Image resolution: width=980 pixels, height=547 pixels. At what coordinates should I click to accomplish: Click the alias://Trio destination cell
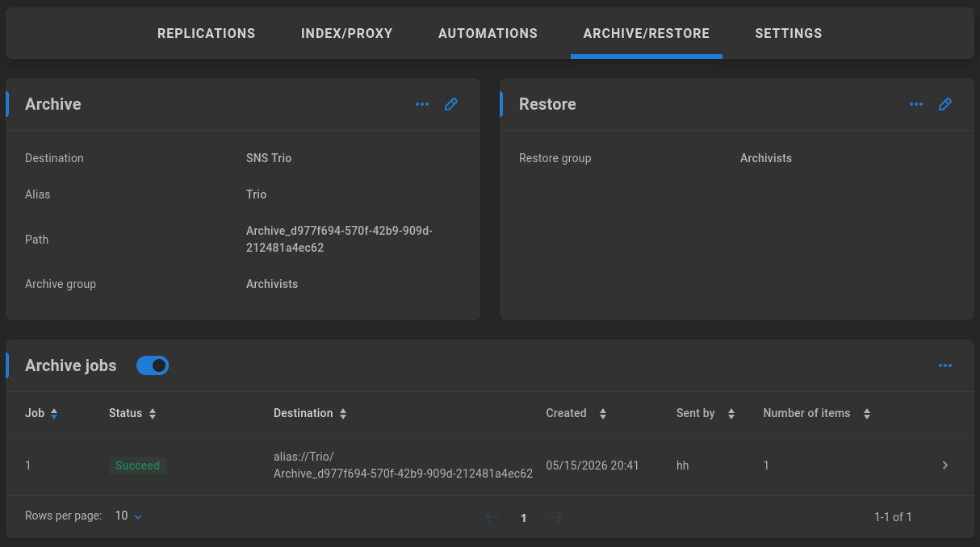(403, 466)
